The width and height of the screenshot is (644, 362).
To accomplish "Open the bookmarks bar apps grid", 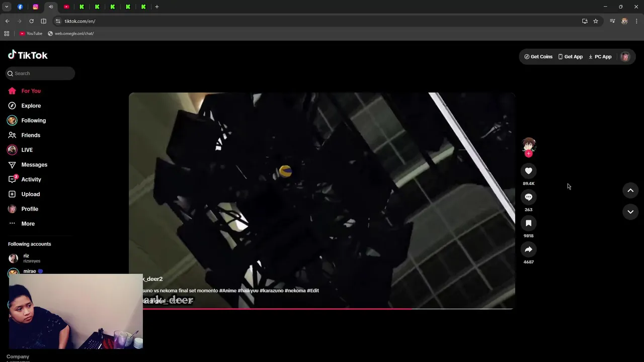I will click(x=7, y=34).
